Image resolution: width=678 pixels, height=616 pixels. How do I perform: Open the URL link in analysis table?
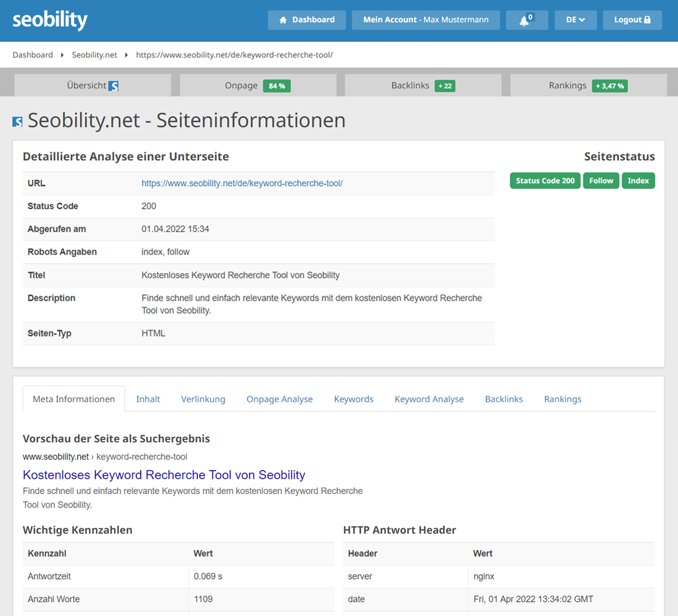pos(242,184)
